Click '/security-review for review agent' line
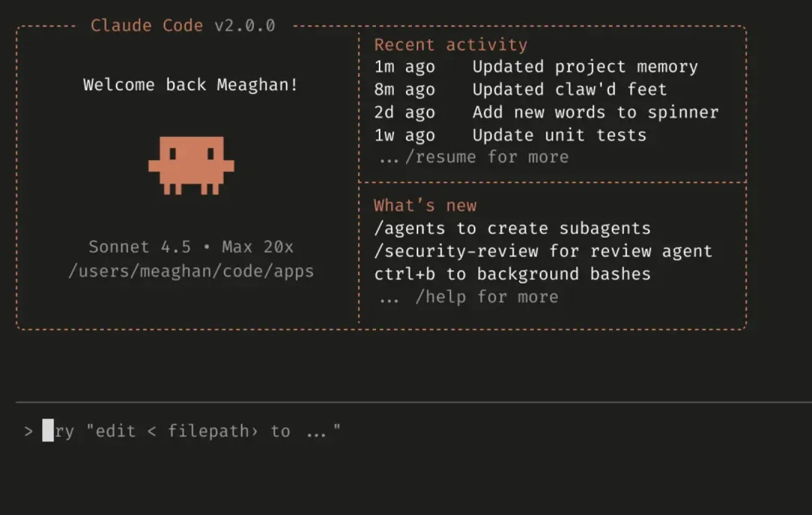The width and height of the screenshot is (812, 515). point(544,251)
